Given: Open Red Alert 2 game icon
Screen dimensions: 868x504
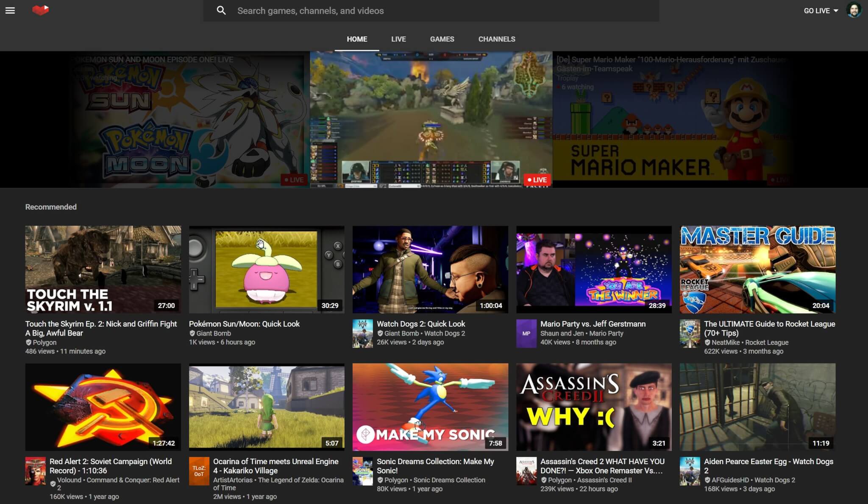Looking at the screenshot, I should pos(36,471).
